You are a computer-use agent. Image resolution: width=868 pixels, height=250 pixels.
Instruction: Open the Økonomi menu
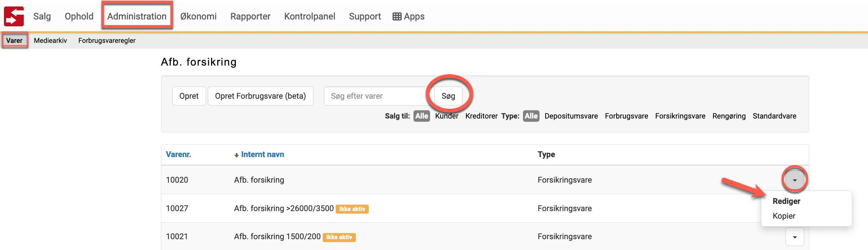(x=198, y=16)
